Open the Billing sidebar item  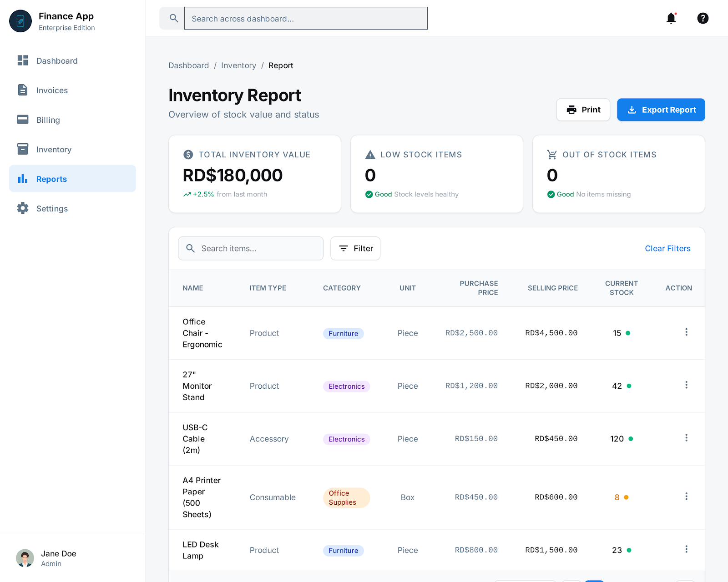[x=48, y=120]
